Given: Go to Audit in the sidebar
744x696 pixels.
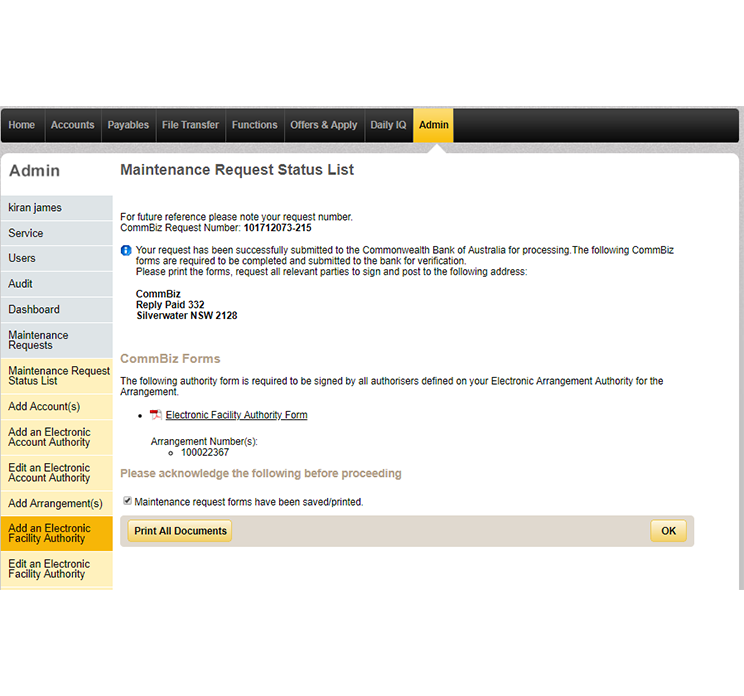Looking at the screenshot, I should (x=56, y=284).
